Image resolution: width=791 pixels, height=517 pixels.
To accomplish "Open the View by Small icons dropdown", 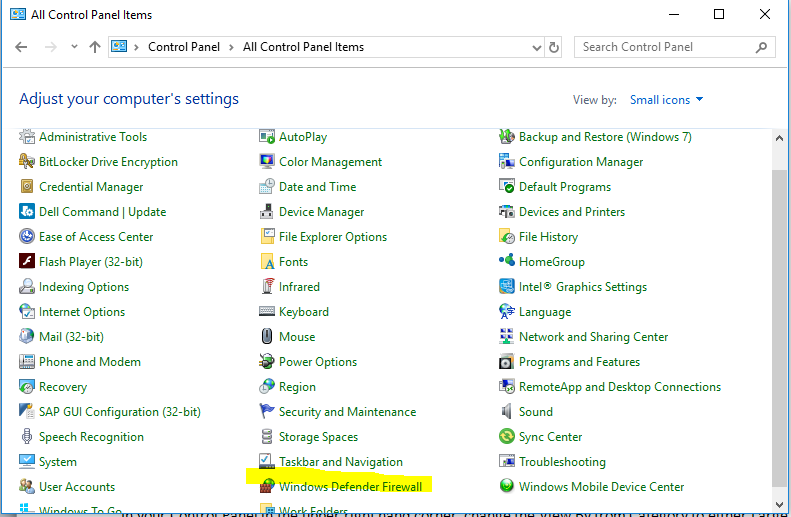I will click(666, 100).
